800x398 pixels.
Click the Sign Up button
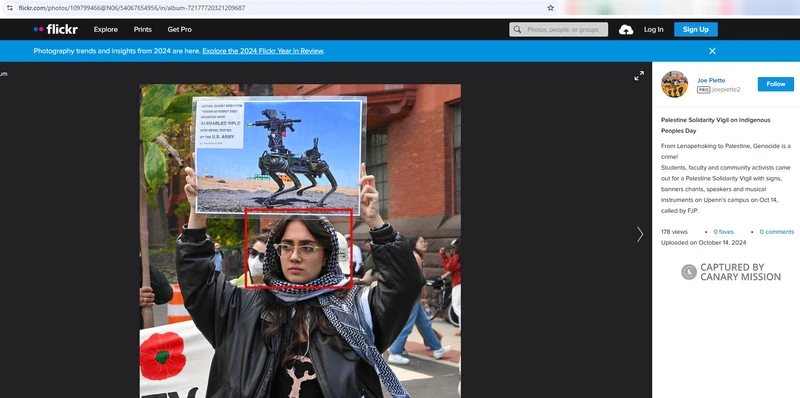click(695, 30)
